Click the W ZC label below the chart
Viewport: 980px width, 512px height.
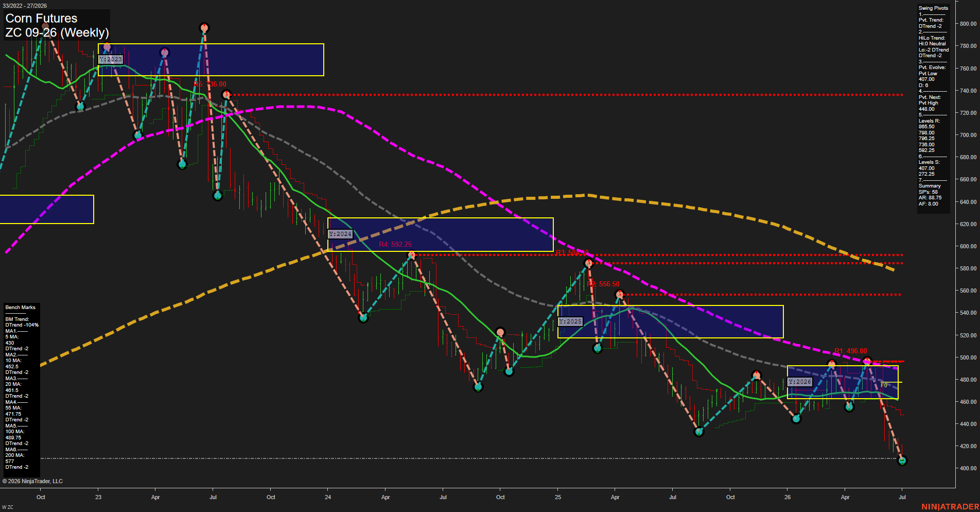click(7, 508)
